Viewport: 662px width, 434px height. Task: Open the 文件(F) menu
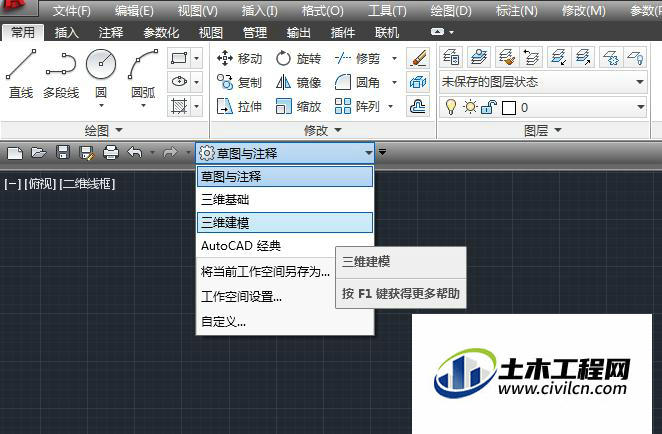[x=72, y=11]
